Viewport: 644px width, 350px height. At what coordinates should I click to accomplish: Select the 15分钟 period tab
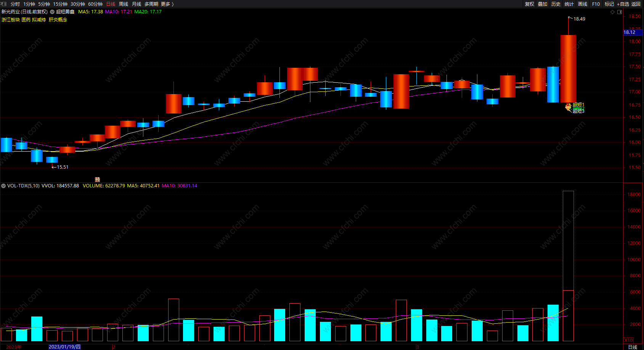point(60,4)
